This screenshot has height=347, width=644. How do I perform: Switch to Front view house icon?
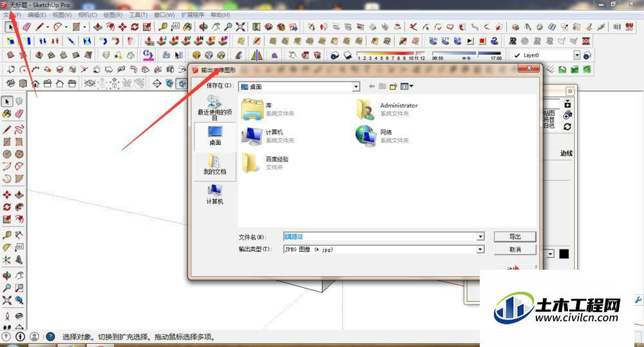pyautogui.click(x=35, y=84)
